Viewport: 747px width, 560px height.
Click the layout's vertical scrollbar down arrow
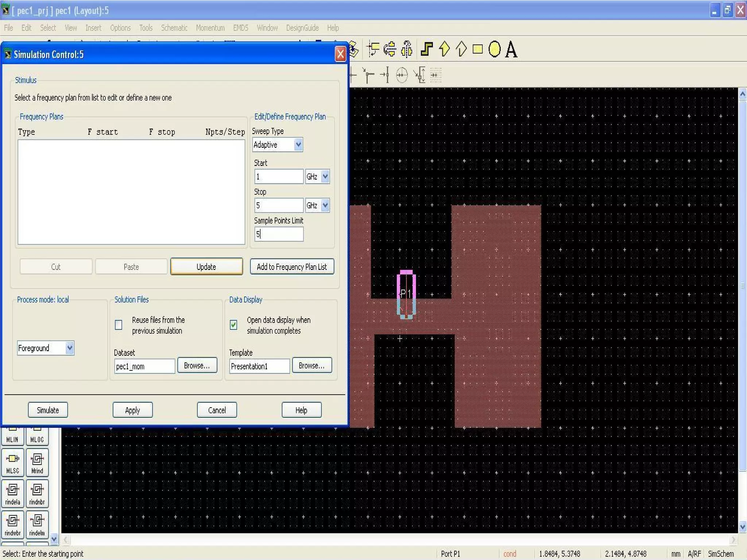tap(743, 527)
